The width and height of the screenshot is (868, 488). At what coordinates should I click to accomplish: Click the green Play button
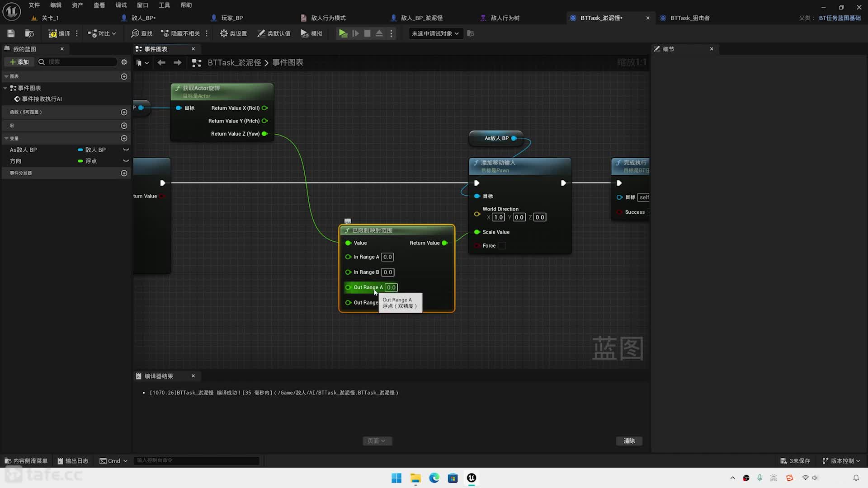pos(343,33)
